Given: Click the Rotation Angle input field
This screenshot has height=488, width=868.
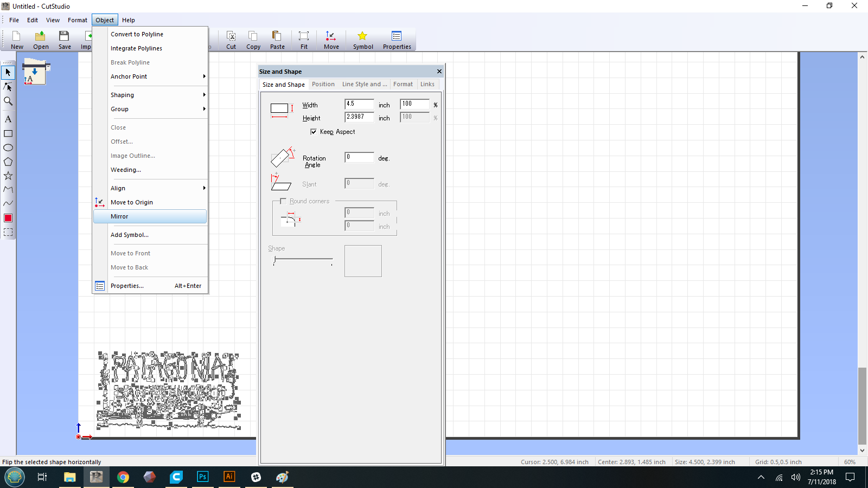Looking at the screenshot, I should (359, 157).
